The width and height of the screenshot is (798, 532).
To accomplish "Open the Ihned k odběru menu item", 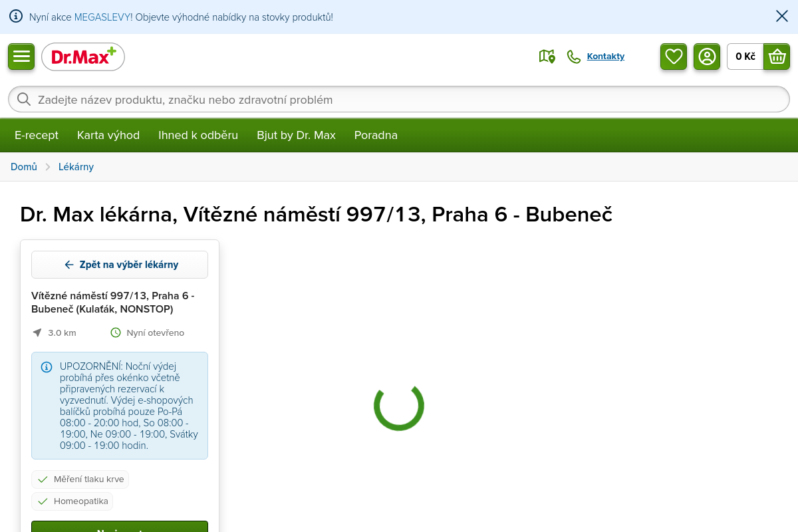I will (198, 135).
